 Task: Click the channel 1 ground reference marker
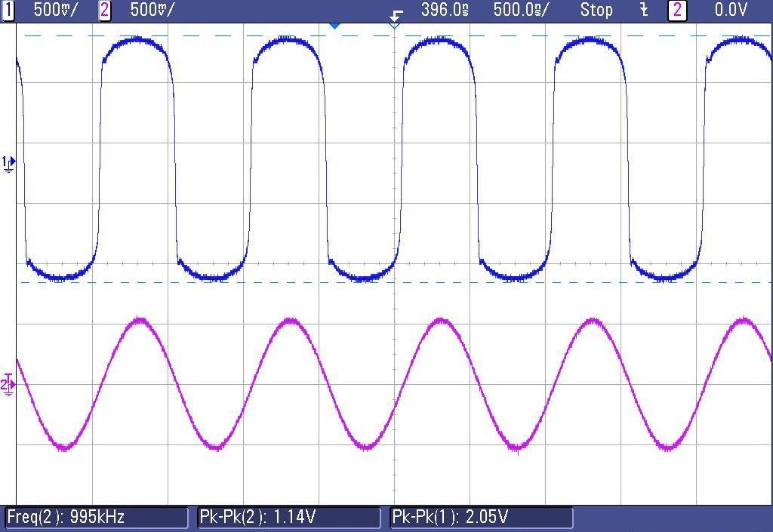click(8, 163)
